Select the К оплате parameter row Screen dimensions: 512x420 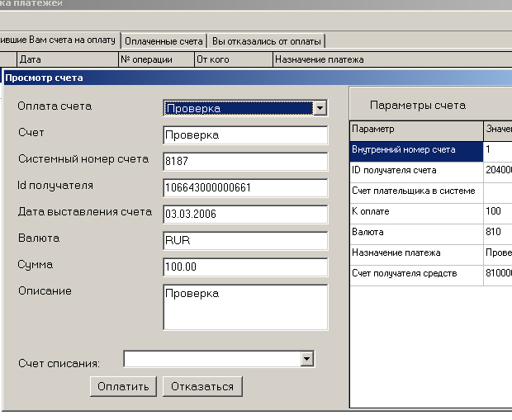point(415,212)
